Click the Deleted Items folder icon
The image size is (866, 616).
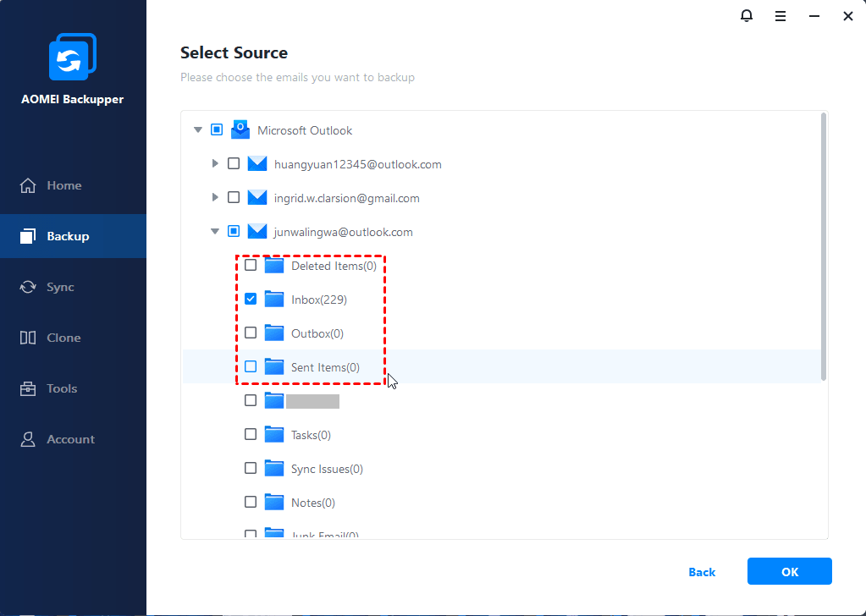(273, 265)
